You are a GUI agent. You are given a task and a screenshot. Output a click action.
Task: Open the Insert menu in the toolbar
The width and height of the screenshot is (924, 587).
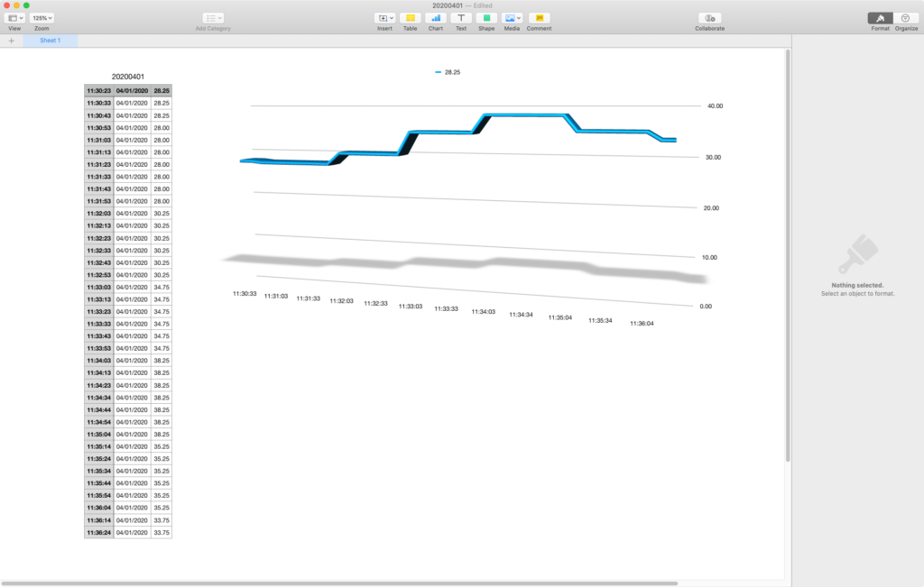(384, 18)
